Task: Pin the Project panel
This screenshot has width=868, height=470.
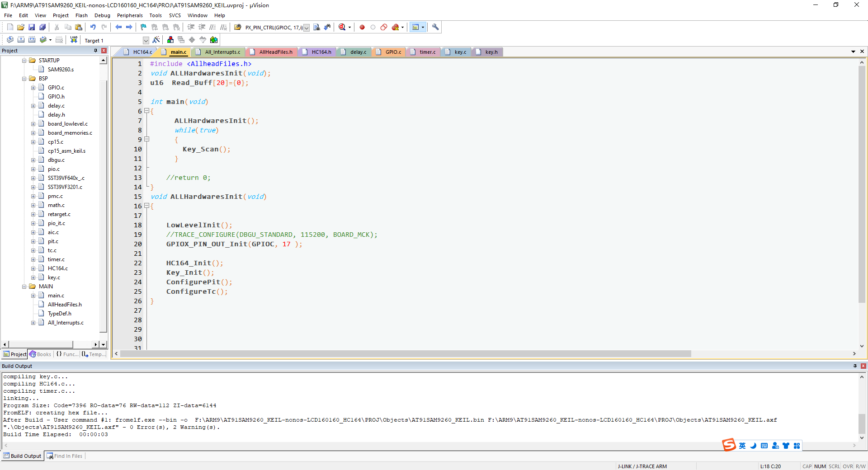Action: point(95,51)
